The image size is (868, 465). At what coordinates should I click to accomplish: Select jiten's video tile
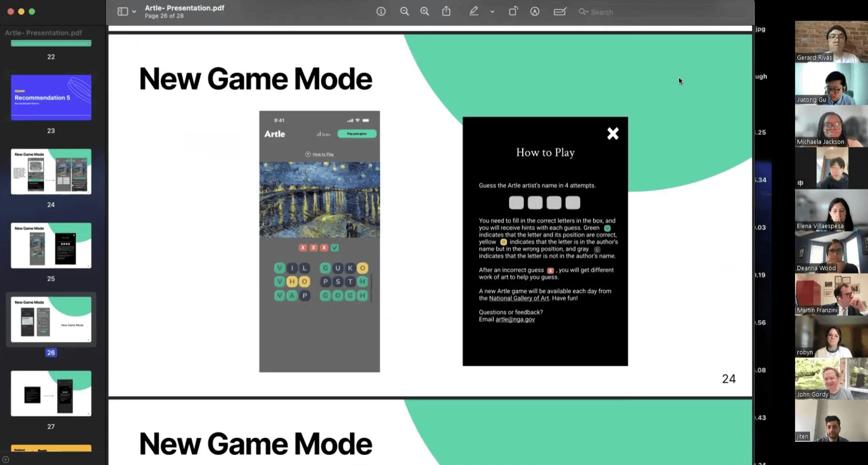(831, 420)
